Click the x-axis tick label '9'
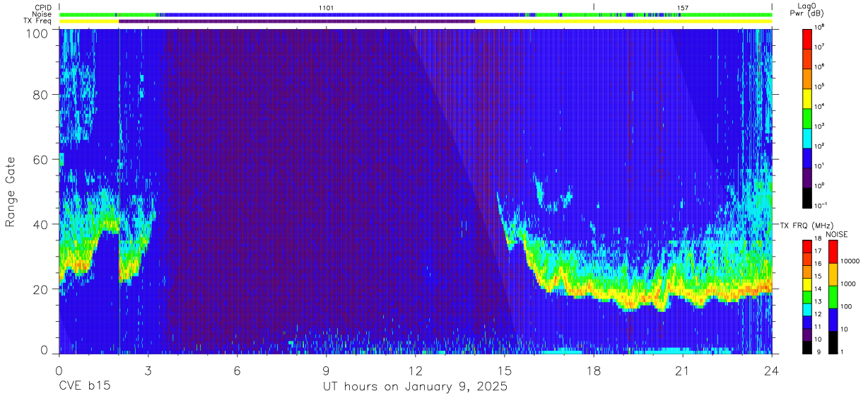This screenshot has height=401, width=868. click(327, 371)
